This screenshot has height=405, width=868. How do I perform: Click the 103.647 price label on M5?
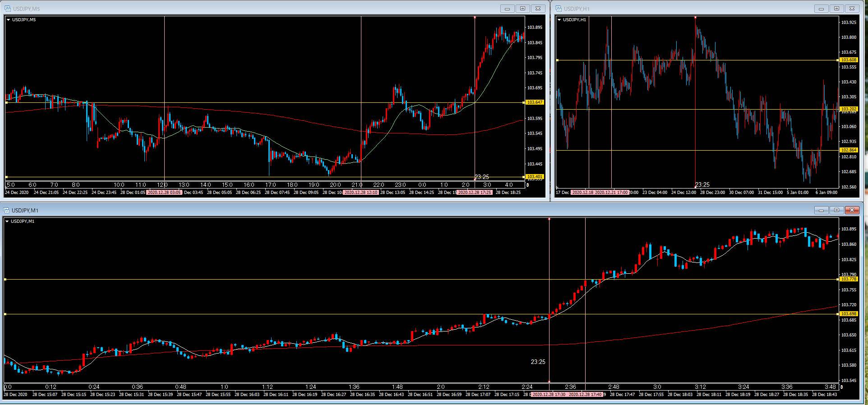coord(535,102)
